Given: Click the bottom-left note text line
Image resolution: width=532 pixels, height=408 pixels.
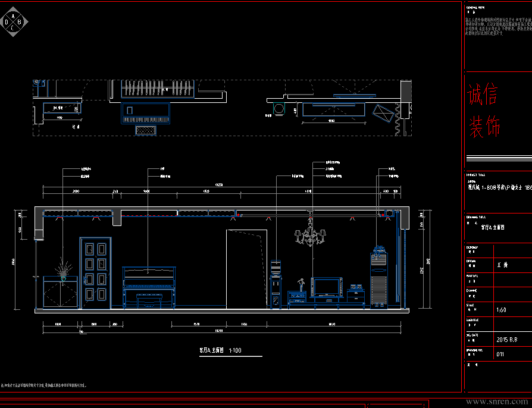Looking at the screenshot, I should point(44,385).
